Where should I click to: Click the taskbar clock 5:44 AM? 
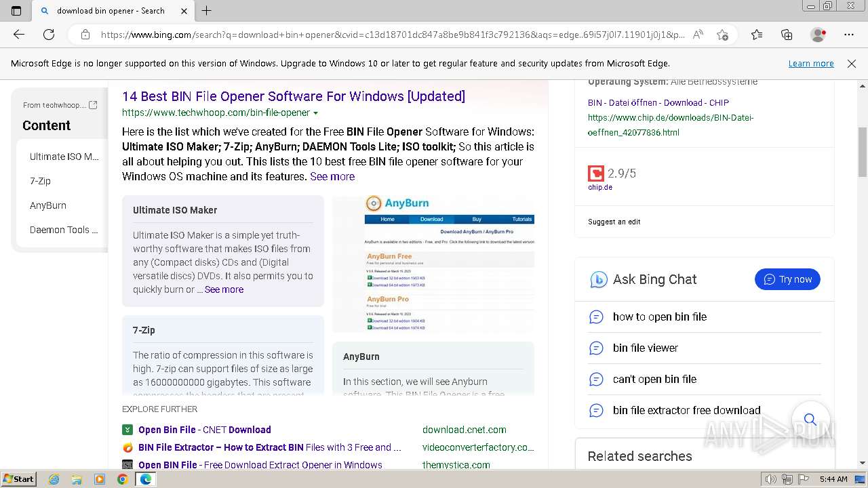(833, 479)
